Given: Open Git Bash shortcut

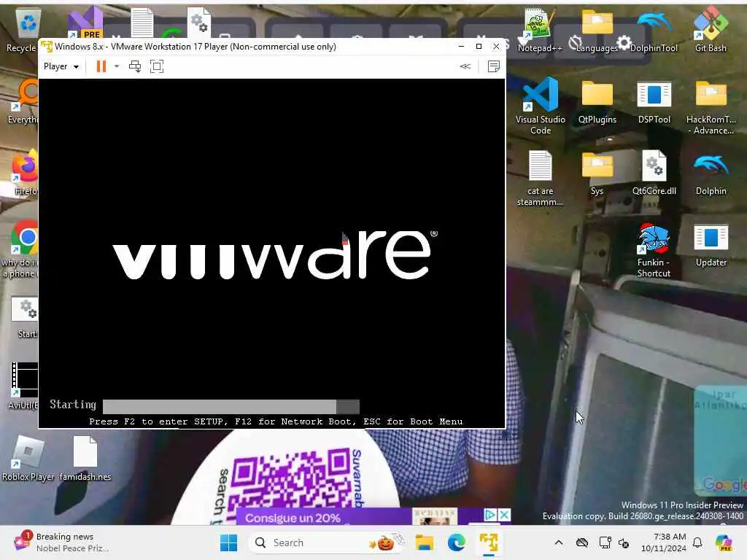Looking at the screenshot, I should [711, 29].
